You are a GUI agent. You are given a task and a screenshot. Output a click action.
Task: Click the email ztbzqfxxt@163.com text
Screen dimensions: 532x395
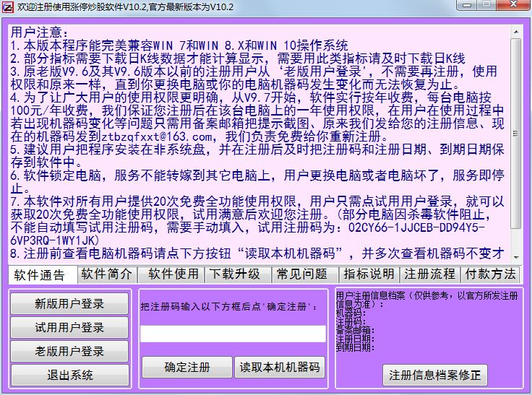tap(156, 136)
